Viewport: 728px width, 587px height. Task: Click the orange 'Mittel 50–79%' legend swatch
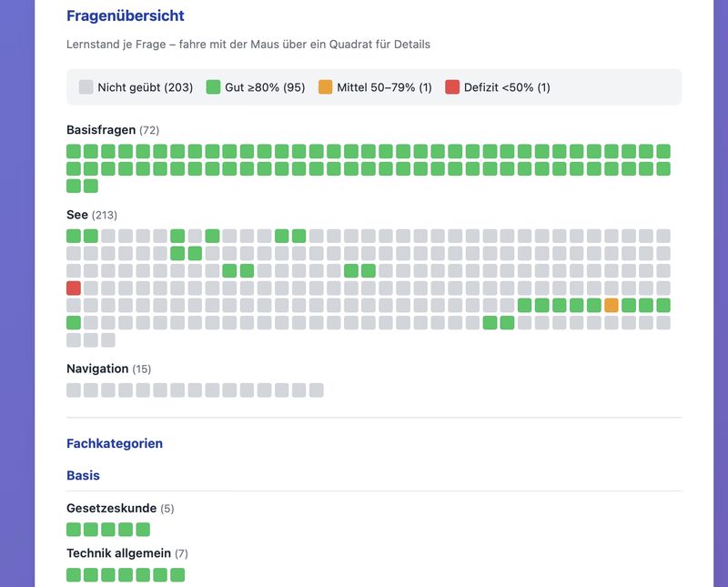click(x=326, y=87)
